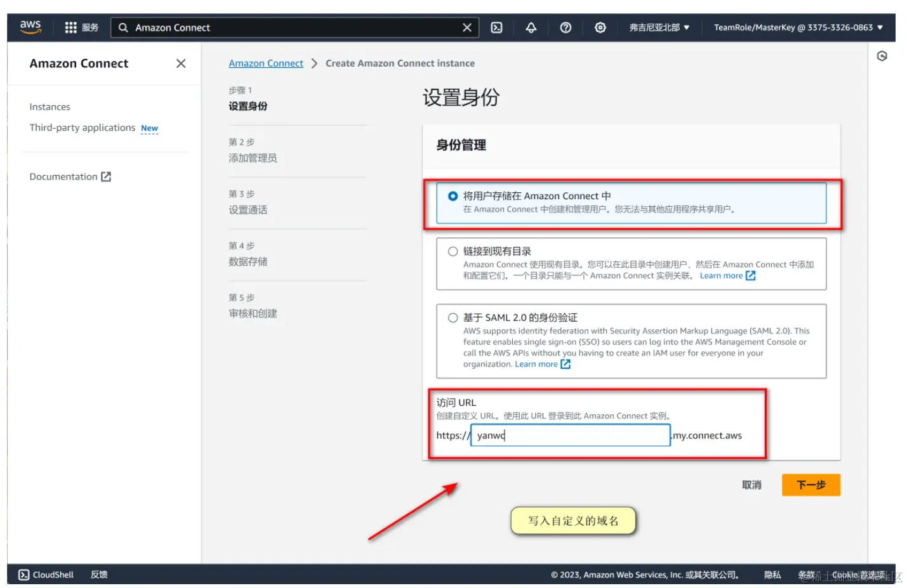
Task: Click the 身份管理 section heading
Action: pyautogui.click(x=461, y=145)
